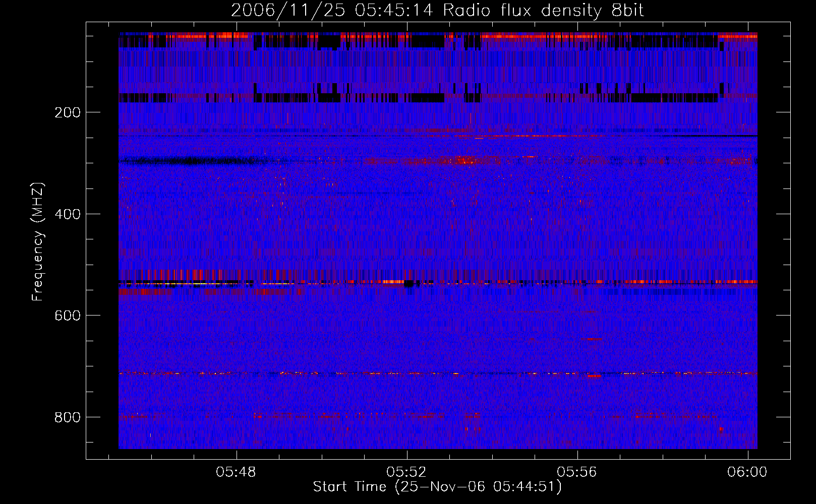Click the '400' frequency axis label

tap(68, 214)
